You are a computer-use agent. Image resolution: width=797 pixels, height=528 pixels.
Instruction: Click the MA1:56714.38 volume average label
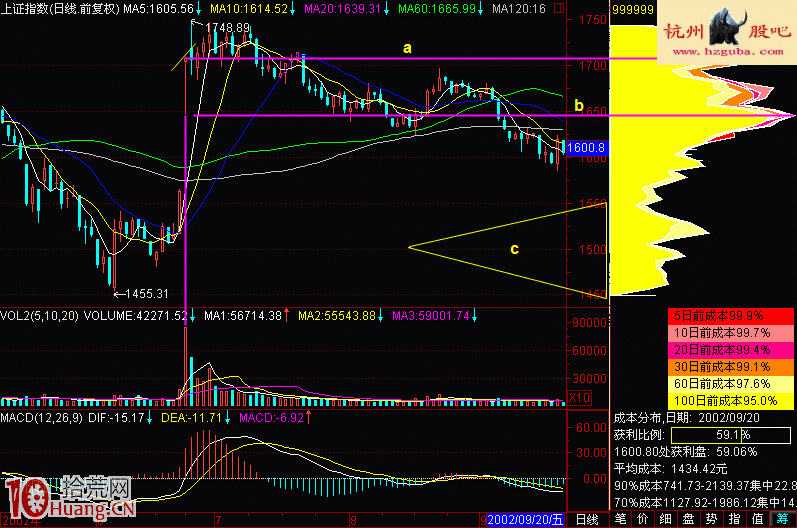[243, 316]
